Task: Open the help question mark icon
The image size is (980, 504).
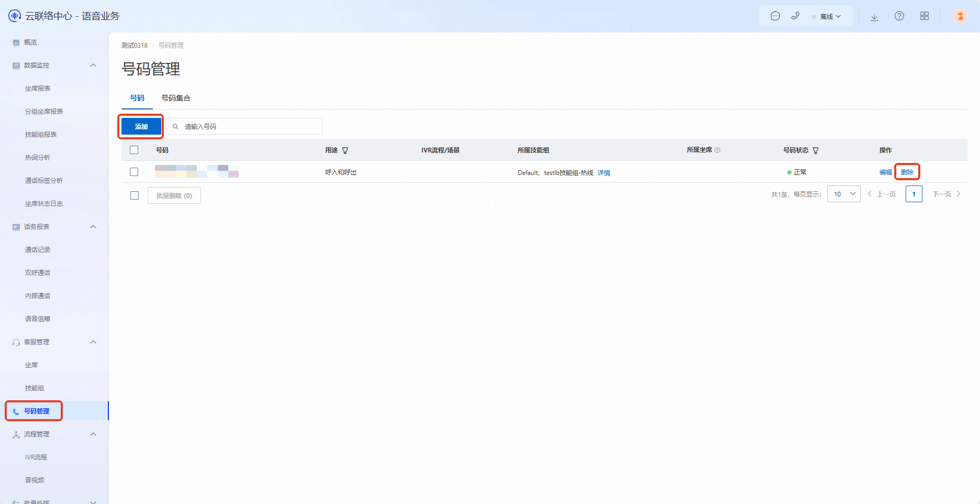Action: click(x=899, y=16)
